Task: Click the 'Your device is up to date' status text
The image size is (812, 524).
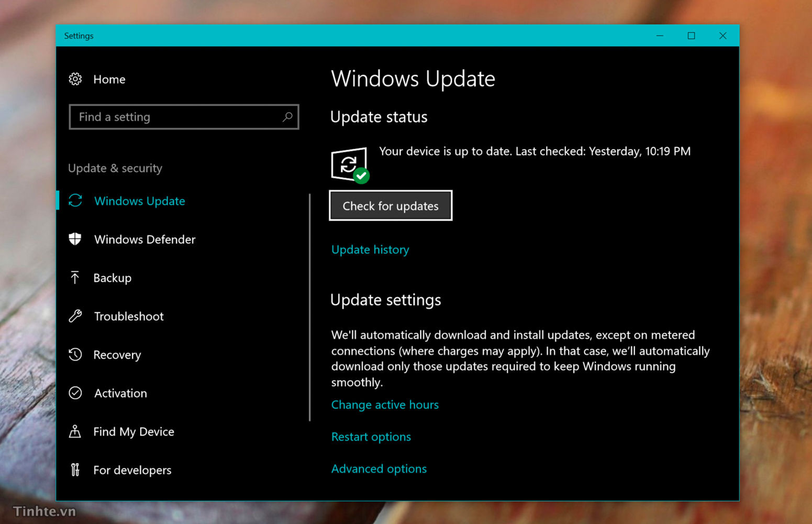Action: click(535, 151)
